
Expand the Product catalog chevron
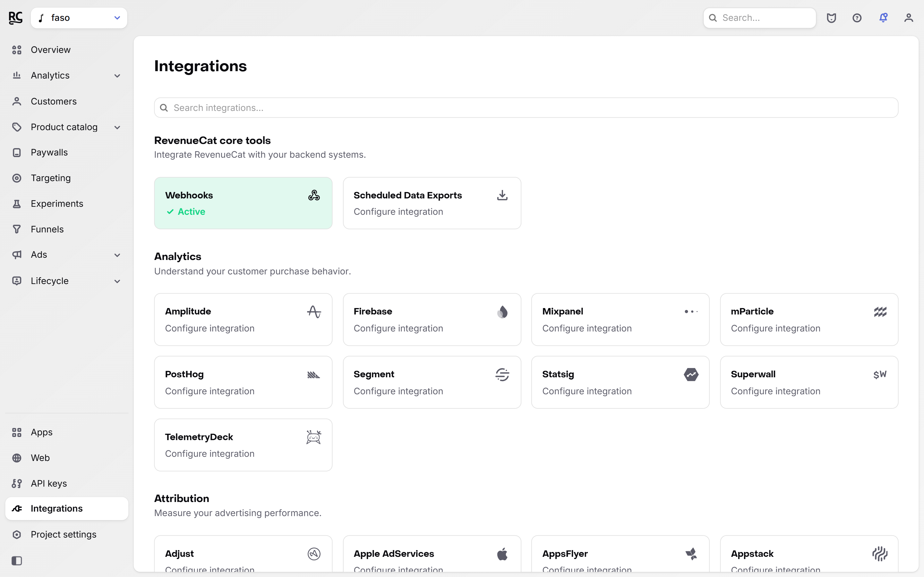(x=117, y=127)
